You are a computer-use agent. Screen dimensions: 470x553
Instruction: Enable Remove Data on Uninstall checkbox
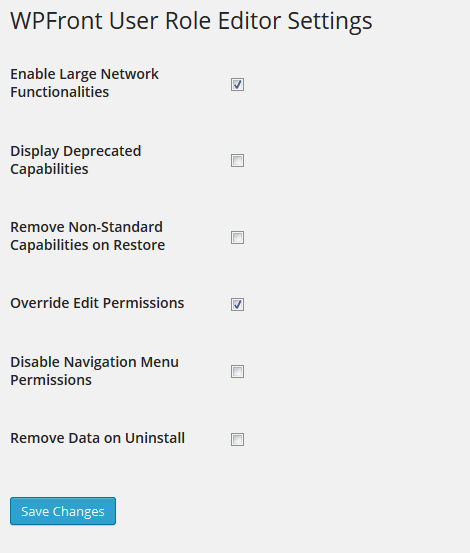237,439
